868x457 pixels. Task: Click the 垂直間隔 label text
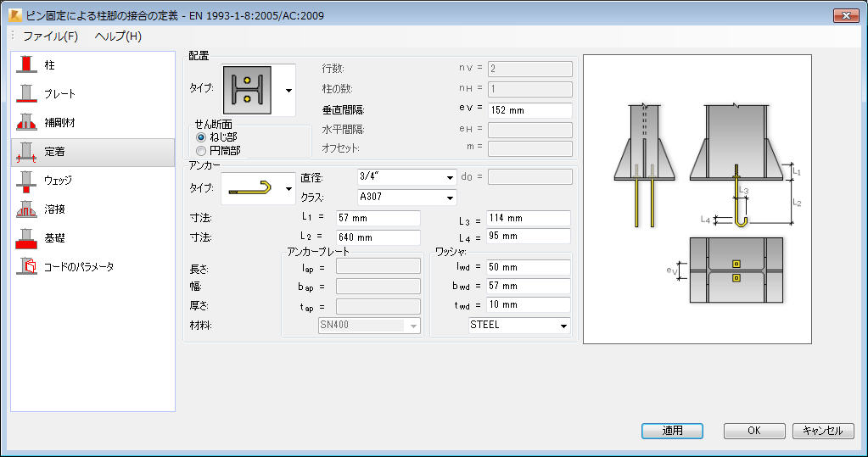point(344,110)
